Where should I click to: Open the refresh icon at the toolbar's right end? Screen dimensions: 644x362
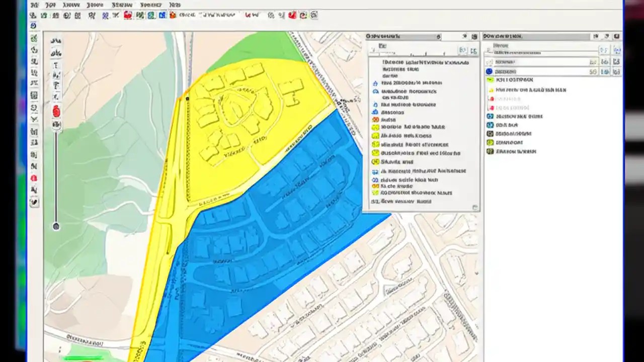coord(314,15)
